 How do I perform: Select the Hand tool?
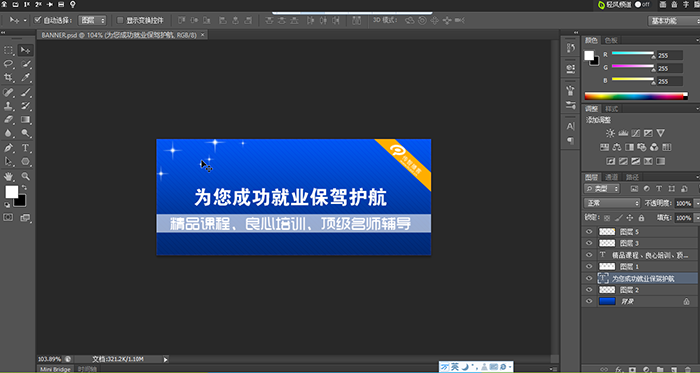coord(8,176)
